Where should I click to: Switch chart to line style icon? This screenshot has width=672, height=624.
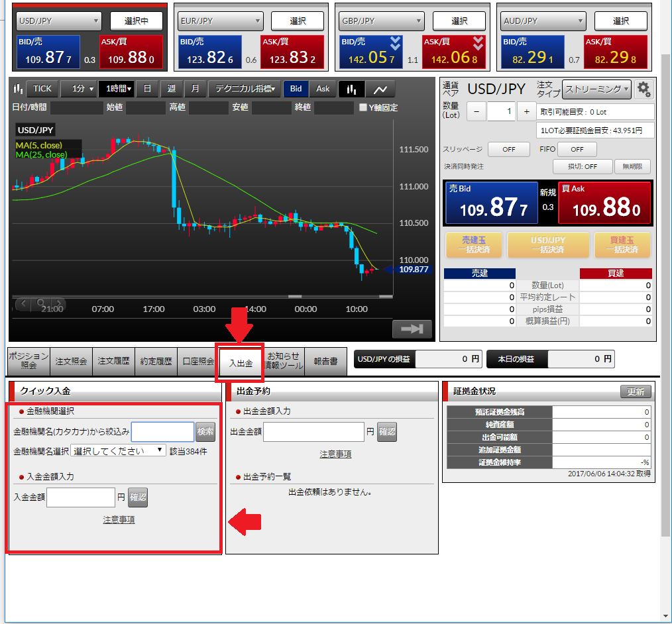(380, 89)
